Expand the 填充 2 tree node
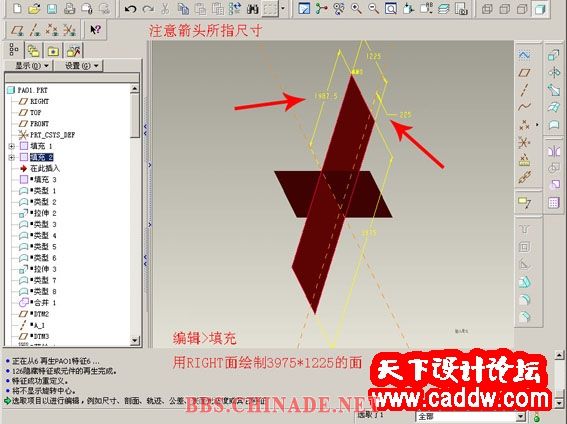The image size is (567, 424). point(11,157)
